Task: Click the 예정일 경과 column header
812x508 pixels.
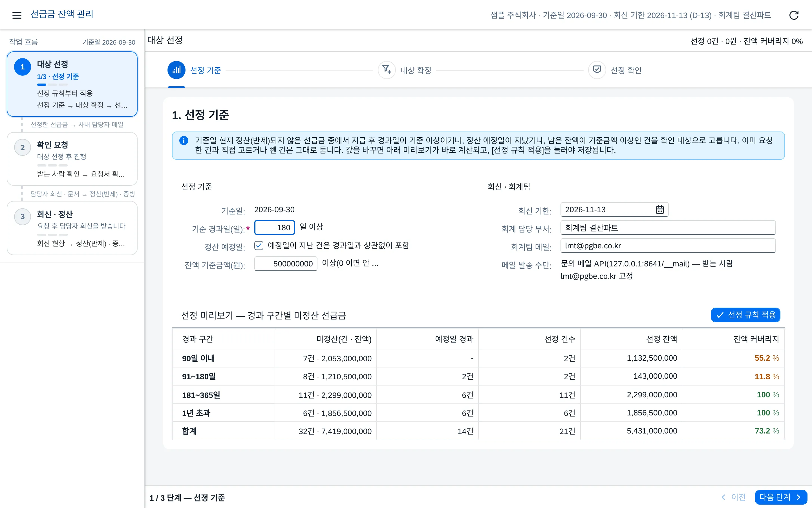Action: click(427, 339)
